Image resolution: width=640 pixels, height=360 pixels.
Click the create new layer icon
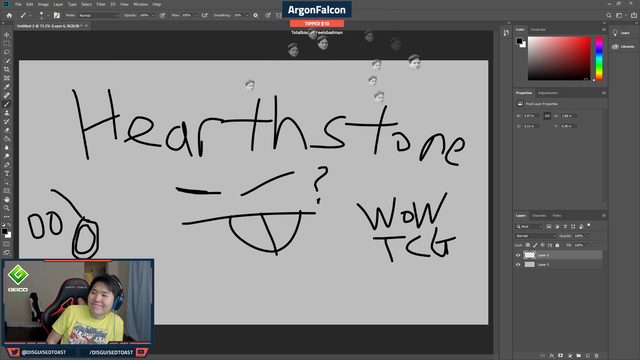588,356
